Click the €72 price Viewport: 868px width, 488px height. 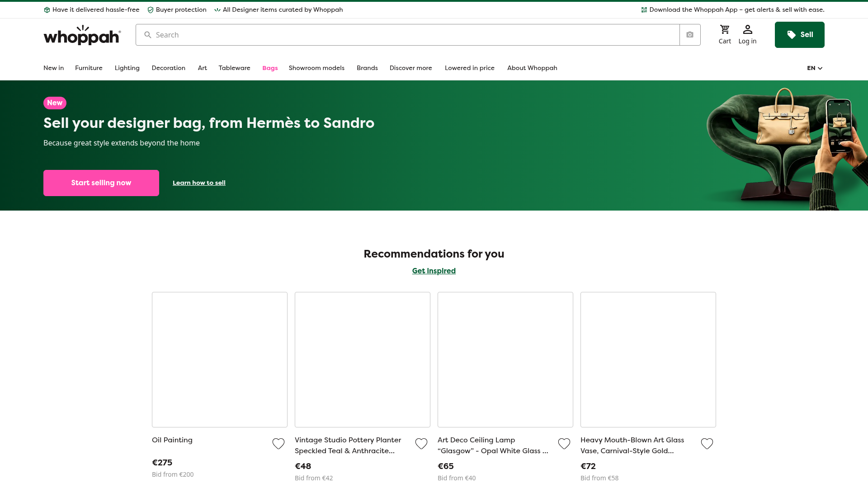(x=588, y=466)
